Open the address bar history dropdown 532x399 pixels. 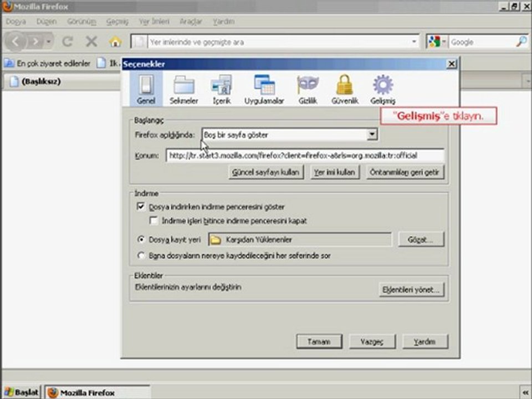414,42
